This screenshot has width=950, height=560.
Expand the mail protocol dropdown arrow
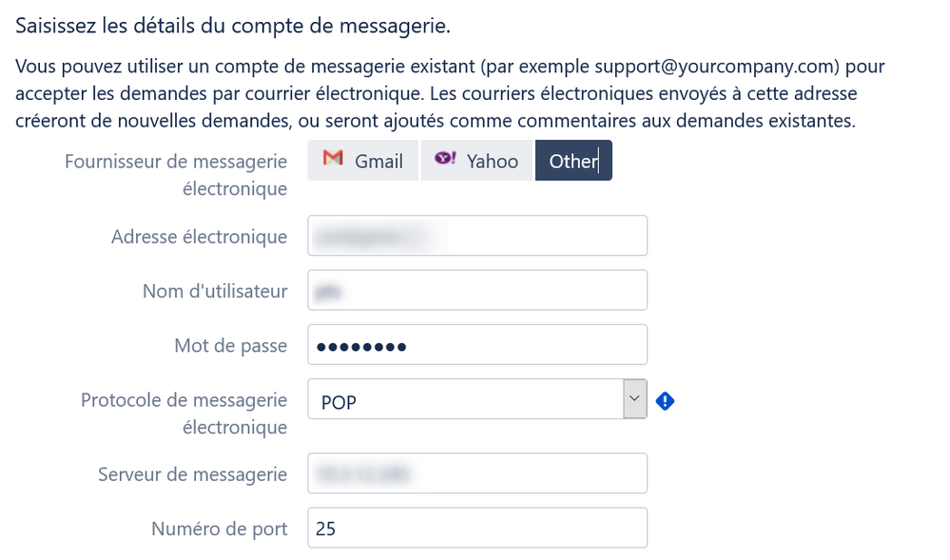pyautogui.click(x=634, y=398)
